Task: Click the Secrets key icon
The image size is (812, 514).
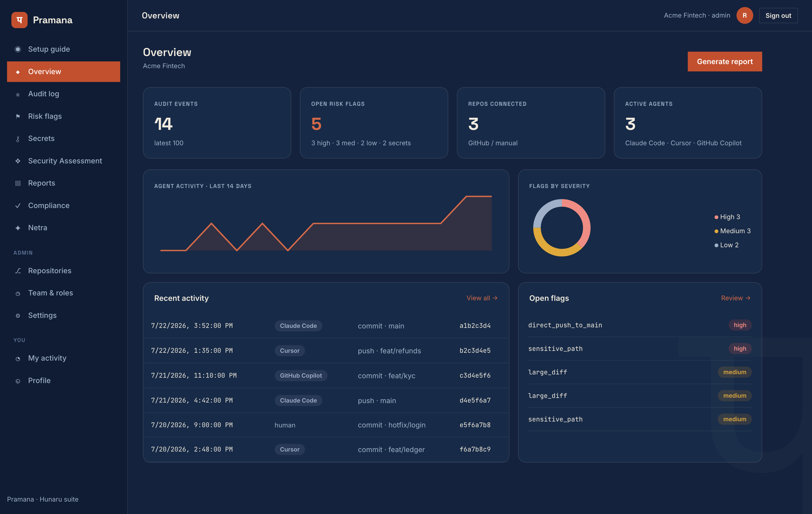Action: coord(18,139)
